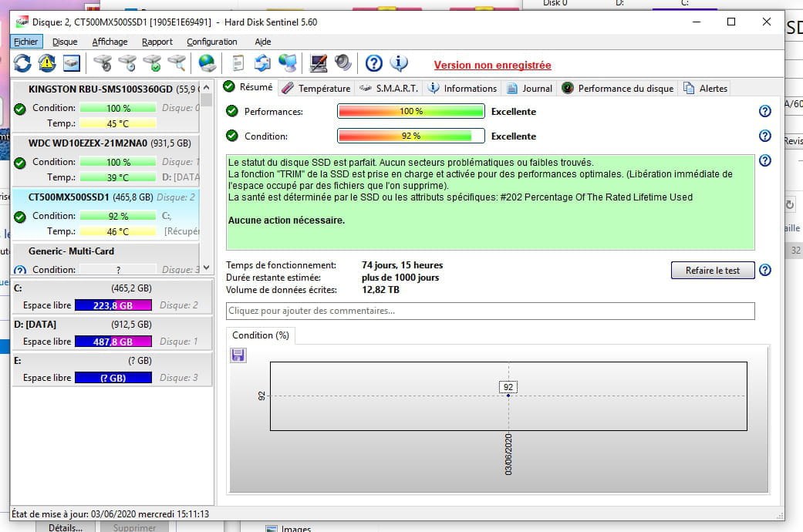Click the KINGSTON temperature 45 °C bar

tap(118, 123)
